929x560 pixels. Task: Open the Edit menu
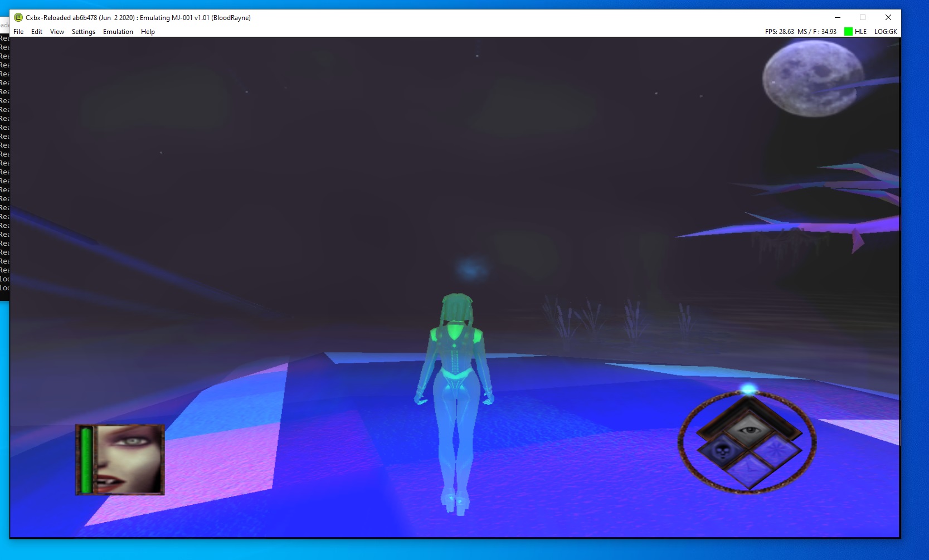click(x=37, y=32)
